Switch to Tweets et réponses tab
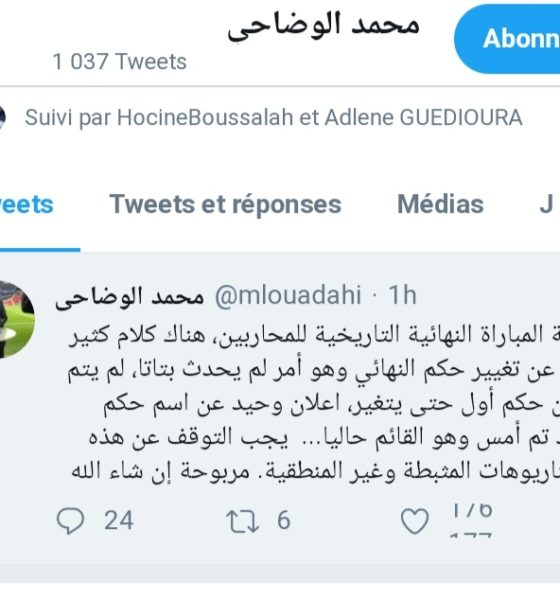 click(225, 204)
